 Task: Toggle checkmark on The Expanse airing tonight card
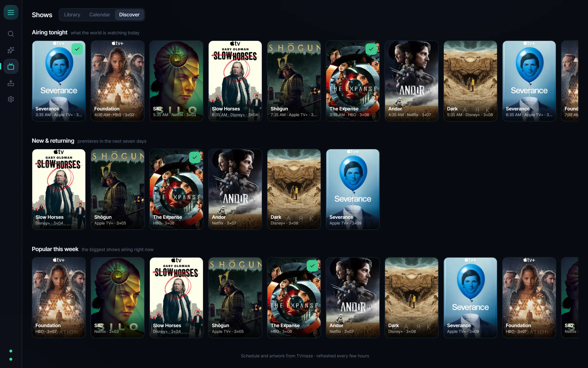371,49
